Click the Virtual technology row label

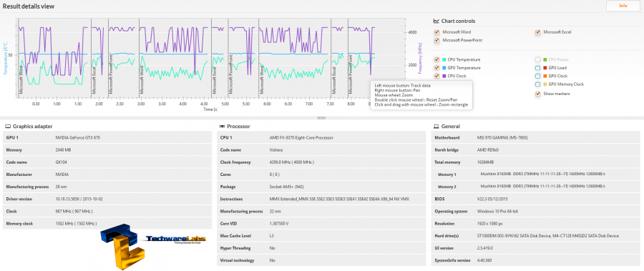[x=237, y=261]
